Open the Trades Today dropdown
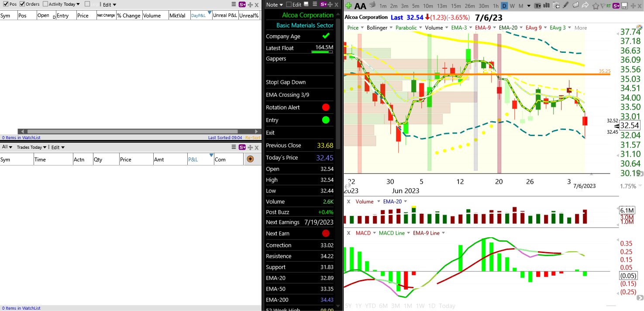This screenshot has width=644, height=311. point(31,147)
